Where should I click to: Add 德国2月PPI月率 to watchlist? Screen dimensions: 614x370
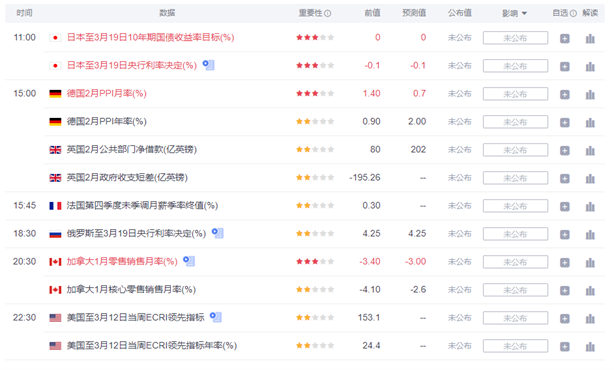point(565,94)
